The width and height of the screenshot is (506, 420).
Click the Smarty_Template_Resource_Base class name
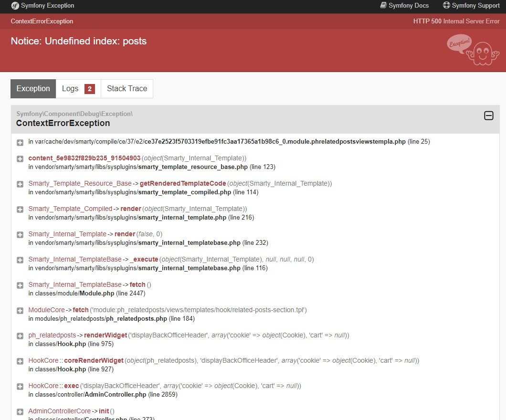(80, 183)
